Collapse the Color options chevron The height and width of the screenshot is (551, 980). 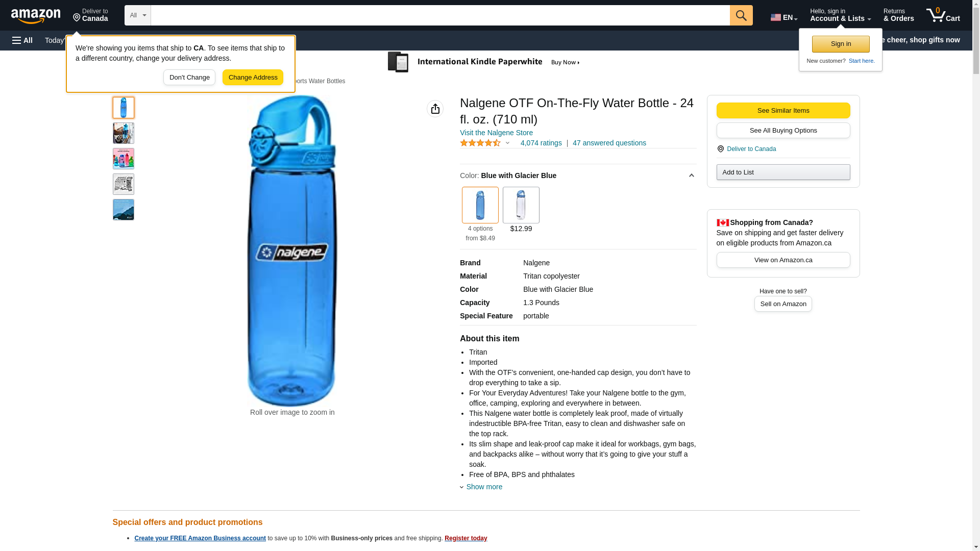(691, 176)
